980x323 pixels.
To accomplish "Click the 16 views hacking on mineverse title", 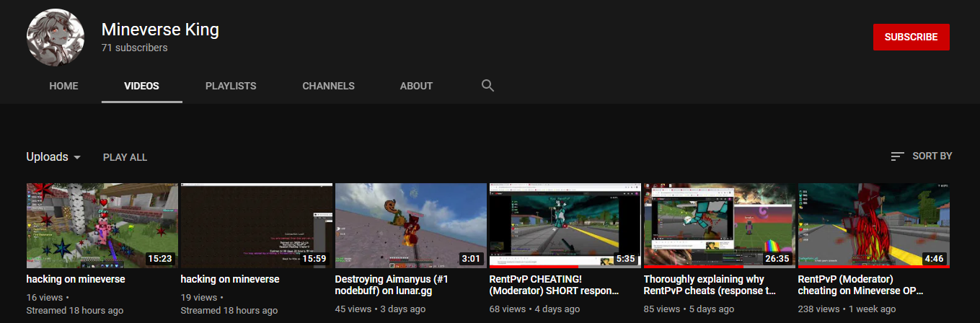I will click(76, 279).
